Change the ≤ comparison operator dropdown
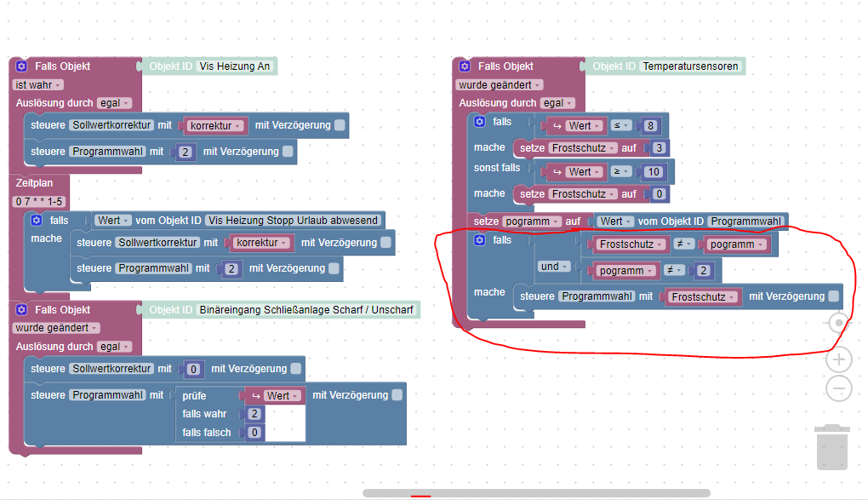868x500 pixels. 620,125
